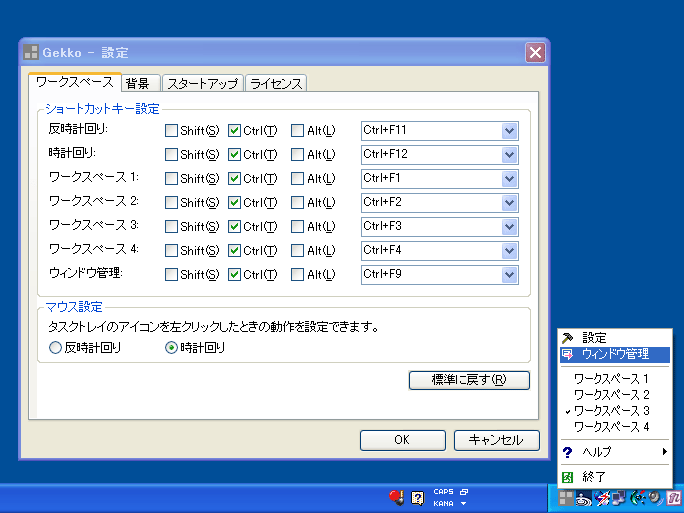The image size is (684, 513).
Task: Click the green exit icon beside 終了
Action: 568,477
